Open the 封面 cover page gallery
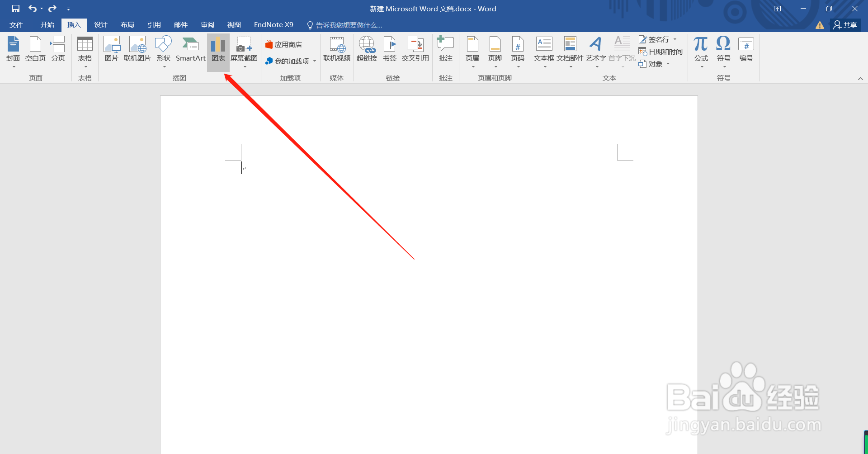868x454 pixels. 13,52
